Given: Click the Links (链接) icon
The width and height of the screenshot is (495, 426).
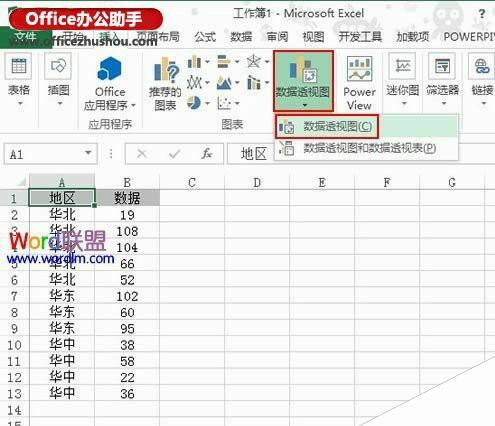Looking at the screenshot, I should click(x=482, y=66).
